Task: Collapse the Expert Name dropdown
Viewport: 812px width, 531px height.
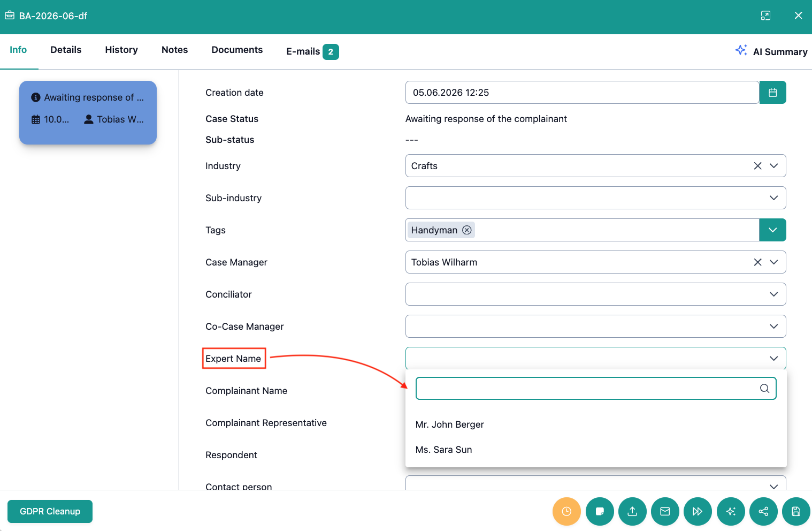Action: click(x=773, y=359)
